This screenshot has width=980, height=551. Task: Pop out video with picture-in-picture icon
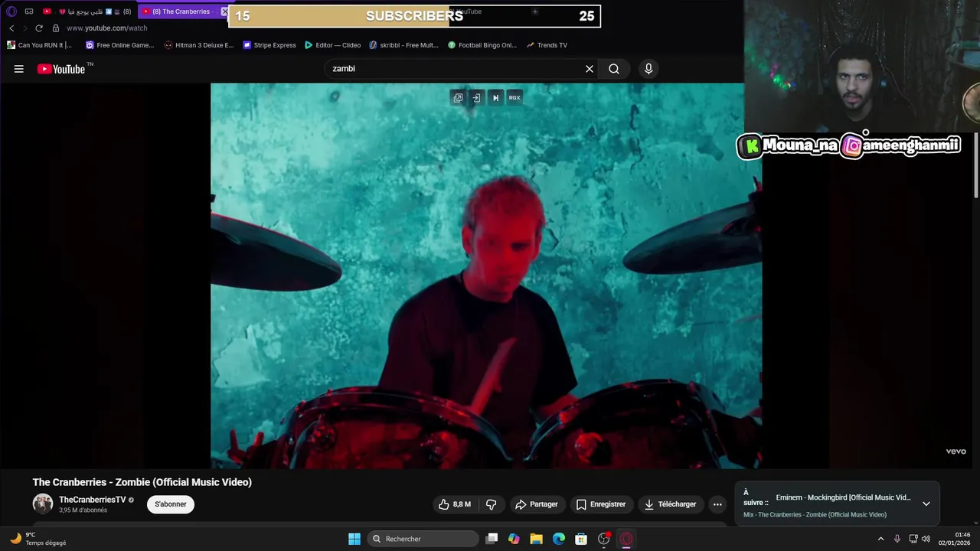[458, 98]
